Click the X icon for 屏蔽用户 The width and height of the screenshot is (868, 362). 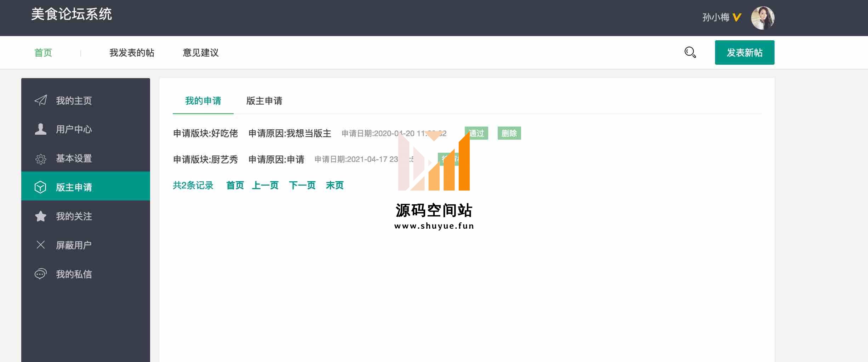click(41, 245)
